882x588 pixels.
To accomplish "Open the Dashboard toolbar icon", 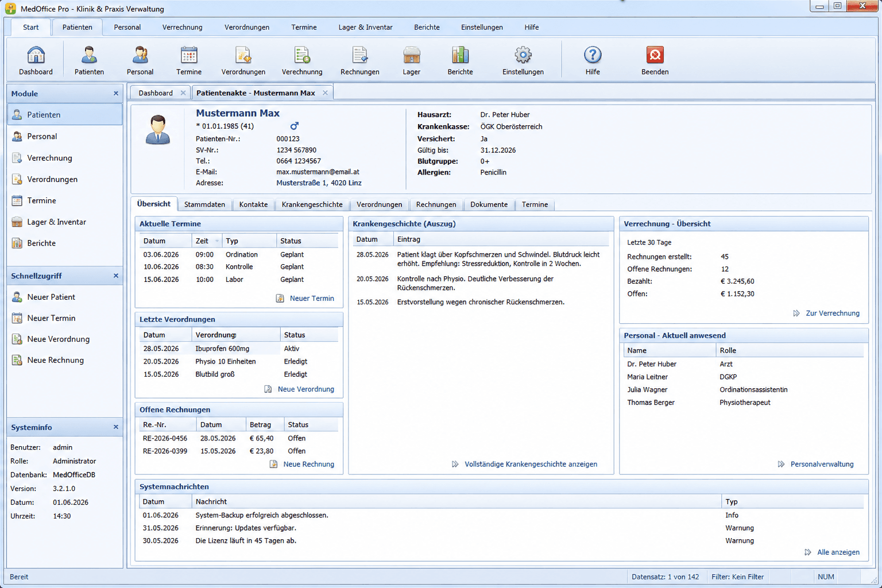I will click(36, 60).
